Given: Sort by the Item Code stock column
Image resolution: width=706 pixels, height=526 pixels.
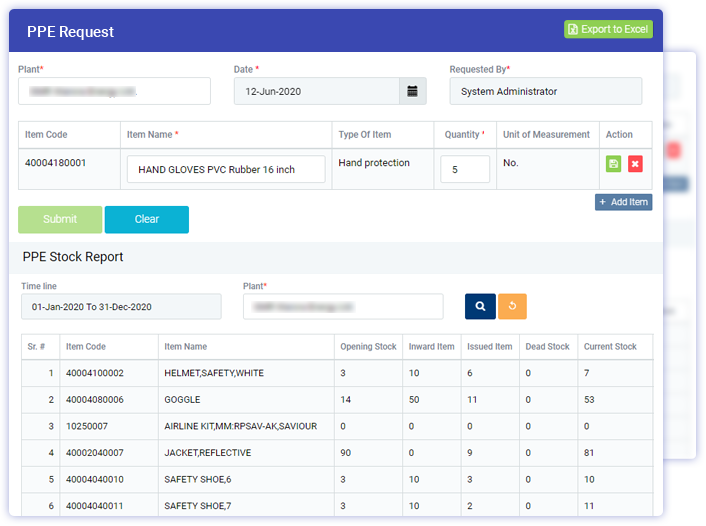Looking at the screenshot, I should (86, 347).
